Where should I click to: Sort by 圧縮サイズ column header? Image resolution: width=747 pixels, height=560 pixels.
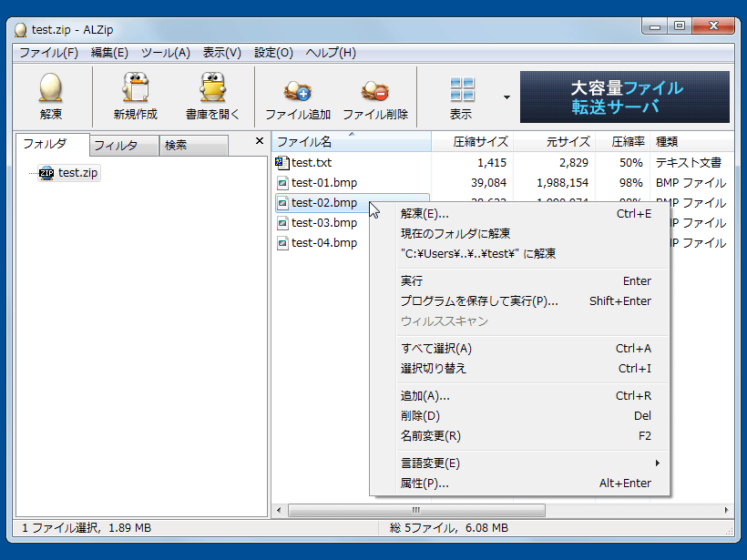tap(472, 141)
